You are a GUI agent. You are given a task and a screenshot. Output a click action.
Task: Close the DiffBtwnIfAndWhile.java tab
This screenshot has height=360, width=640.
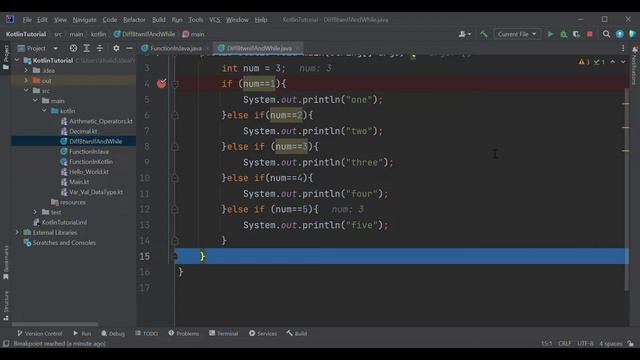coord(298,48)
